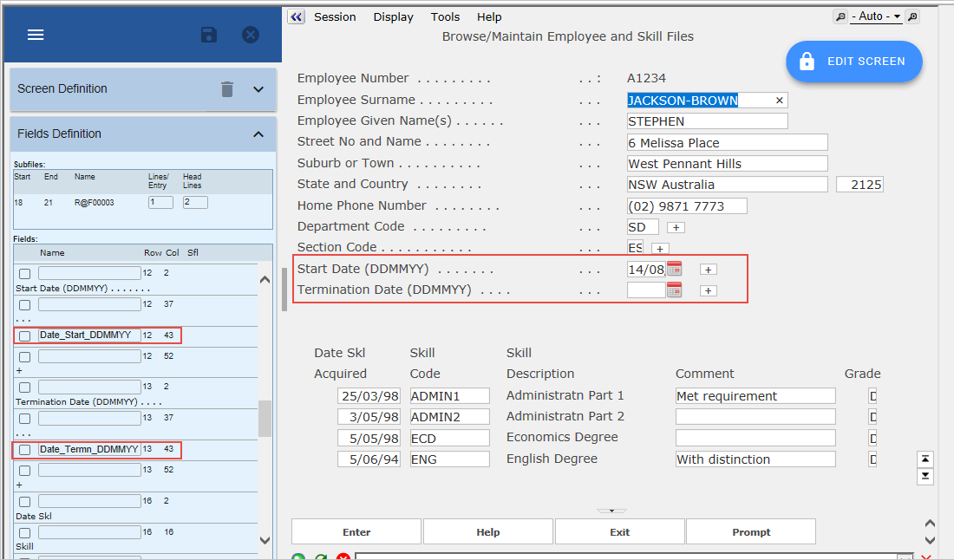Viewport: 954px width, 560px height.
Task: Open the Session menu
Action: 335,16
